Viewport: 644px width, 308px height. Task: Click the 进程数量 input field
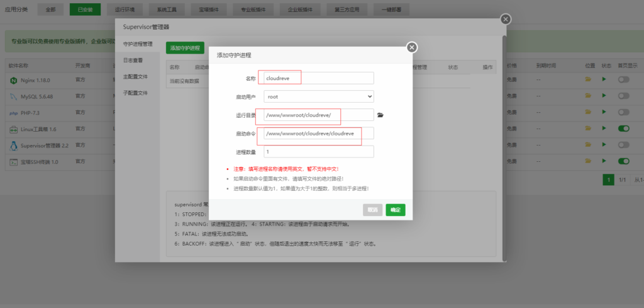pyautogui.click(x=319, y=152)
